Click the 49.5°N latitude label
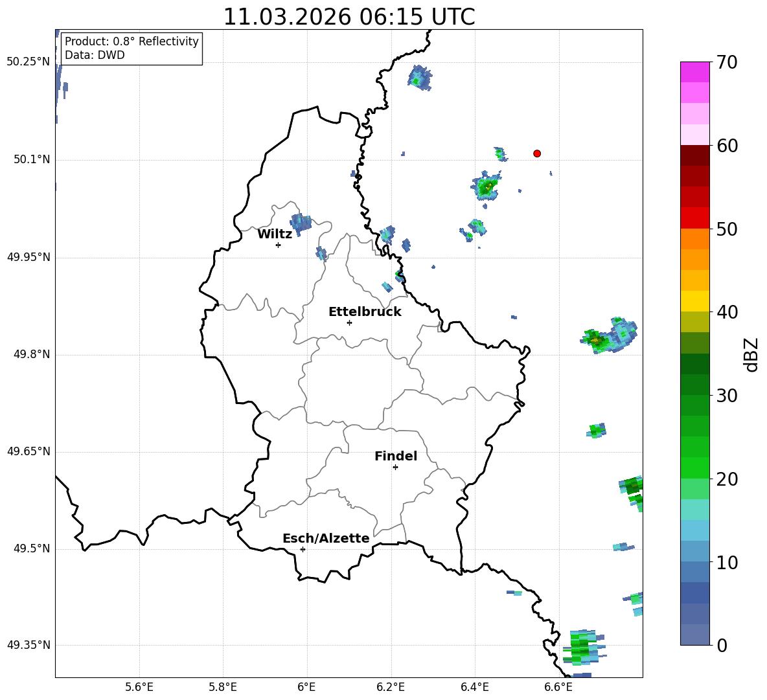Screen dimensions: 767x700 pyautogui.click(x=32, y=548)
